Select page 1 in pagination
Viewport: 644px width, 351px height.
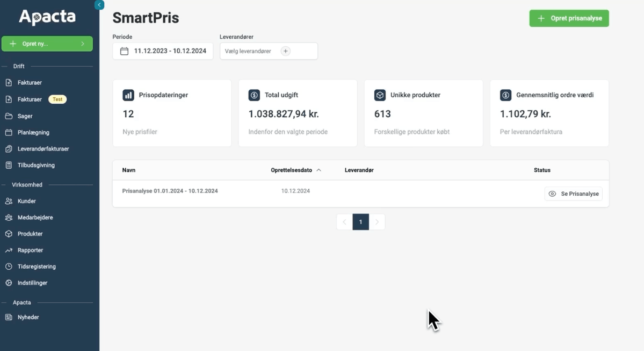pos(360,222)
